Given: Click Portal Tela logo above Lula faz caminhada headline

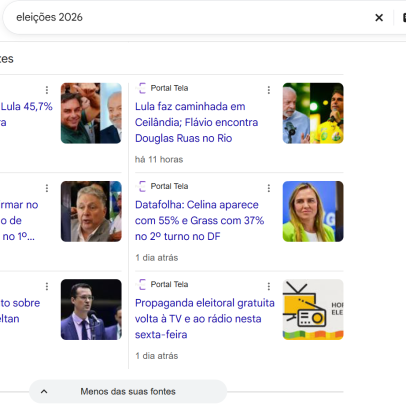Looking at the screenshot, I should click(142, 88).
